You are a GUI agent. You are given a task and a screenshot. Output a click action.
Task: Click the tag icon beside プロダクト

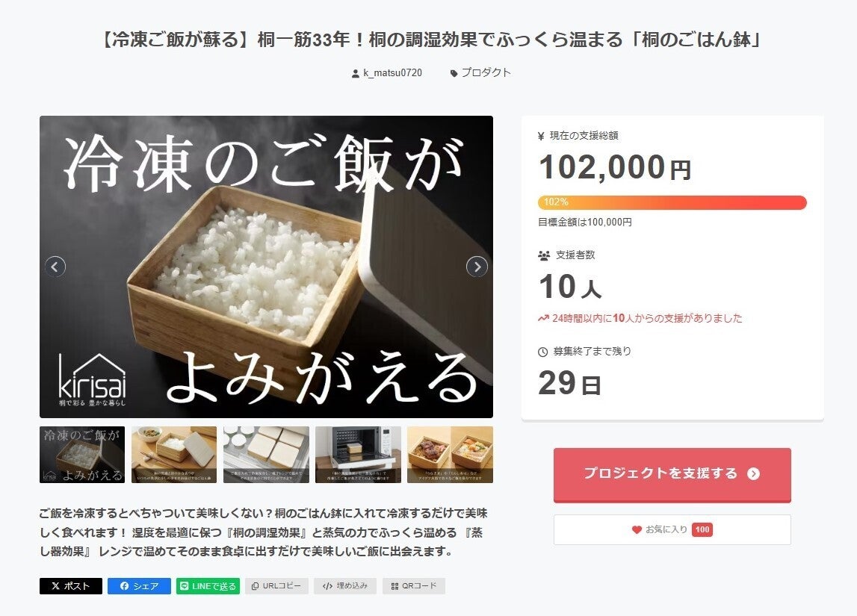pos(454,73)
